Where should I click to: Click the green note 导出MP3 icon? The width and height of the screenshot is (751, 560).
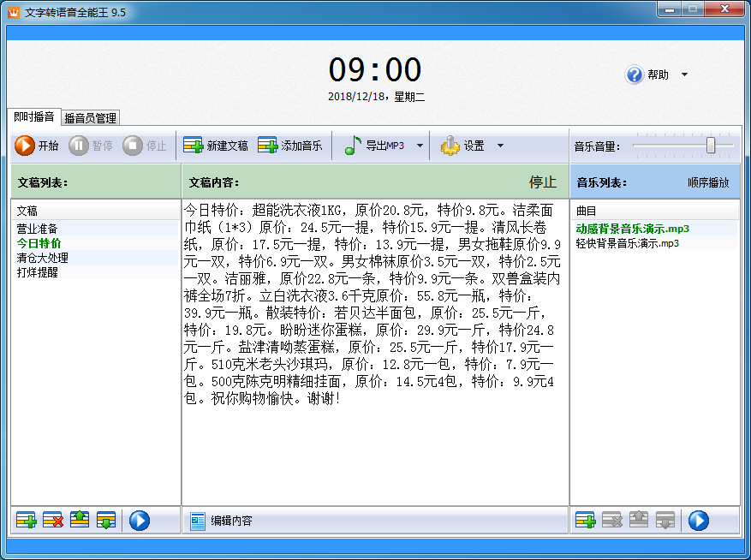[353, 146]
